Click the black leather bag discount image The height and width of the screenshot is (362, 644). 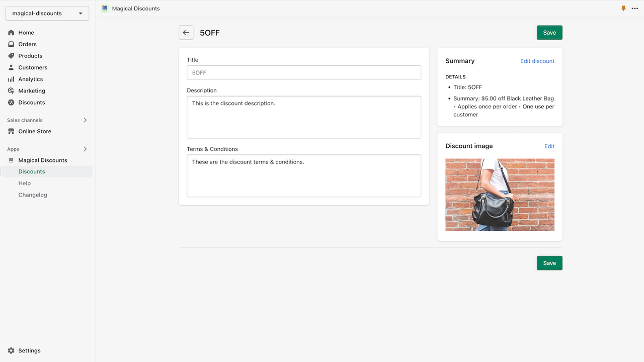coord(500,195)
